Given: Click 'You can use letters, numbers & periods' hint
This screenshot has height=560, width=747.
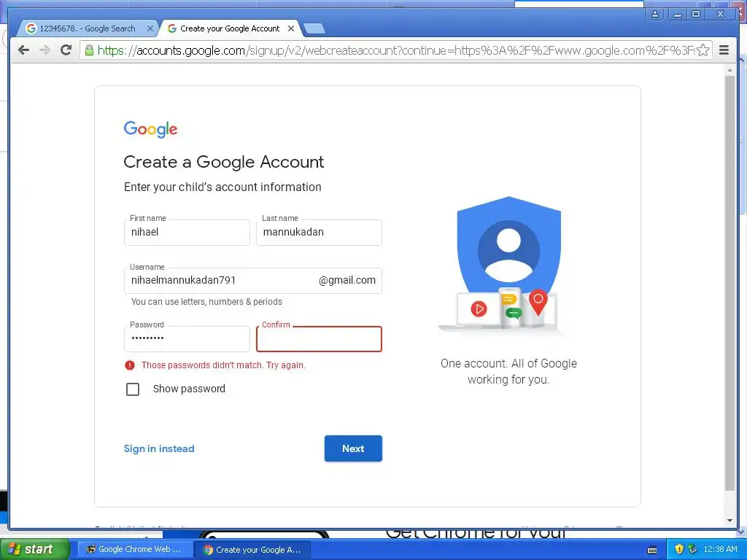Looking at the screenshot, I should pyautogui.click(x=206, y=302).
